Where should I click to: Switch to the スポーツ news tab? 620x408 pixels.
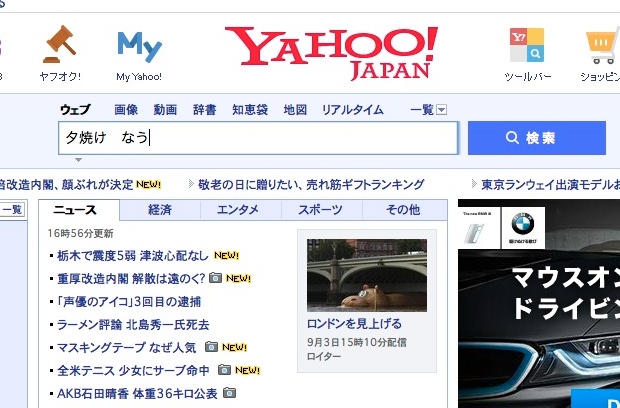point(322,210)
